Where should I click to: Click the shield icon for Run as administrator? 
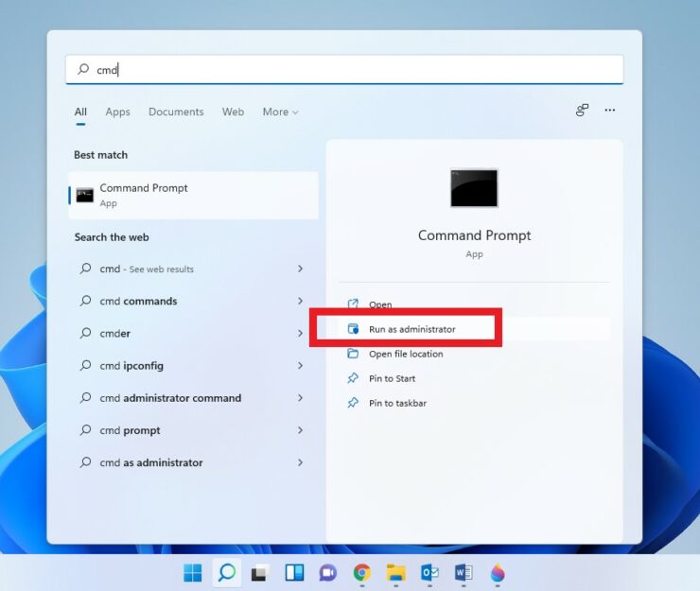pos(353,329)
